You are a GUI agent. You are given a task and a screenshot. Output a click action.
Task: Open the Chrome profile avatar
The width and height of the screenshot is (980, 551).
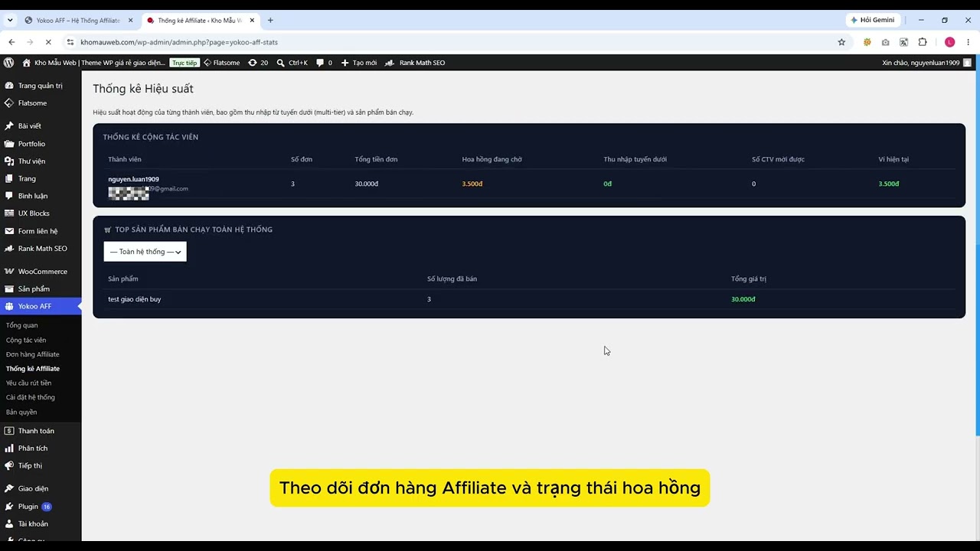[x=950, y=42]
